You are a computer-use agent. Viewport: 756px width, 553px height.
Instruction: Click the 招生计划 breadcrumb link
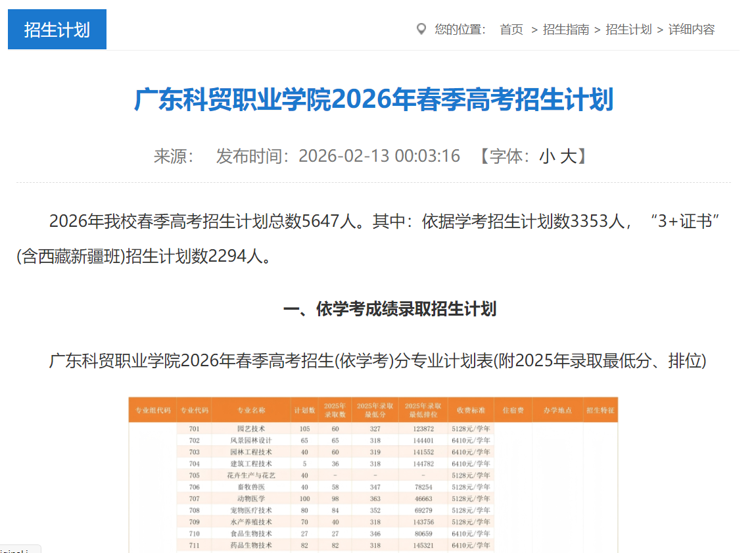click(627, 30)
